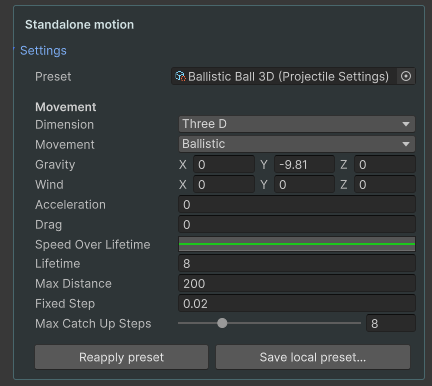
Task: Click the Wind label
Action: point(49,184)
